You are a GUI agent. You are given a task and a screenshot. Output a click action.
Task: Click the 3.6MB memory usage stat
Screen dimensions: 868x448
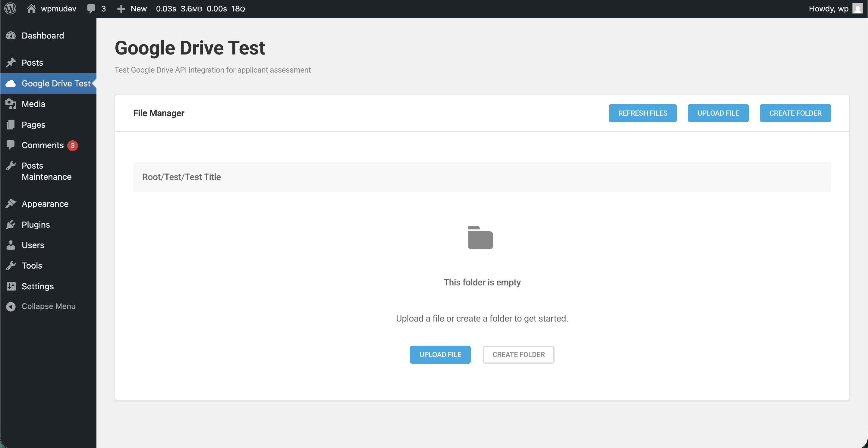coord(191,9)
